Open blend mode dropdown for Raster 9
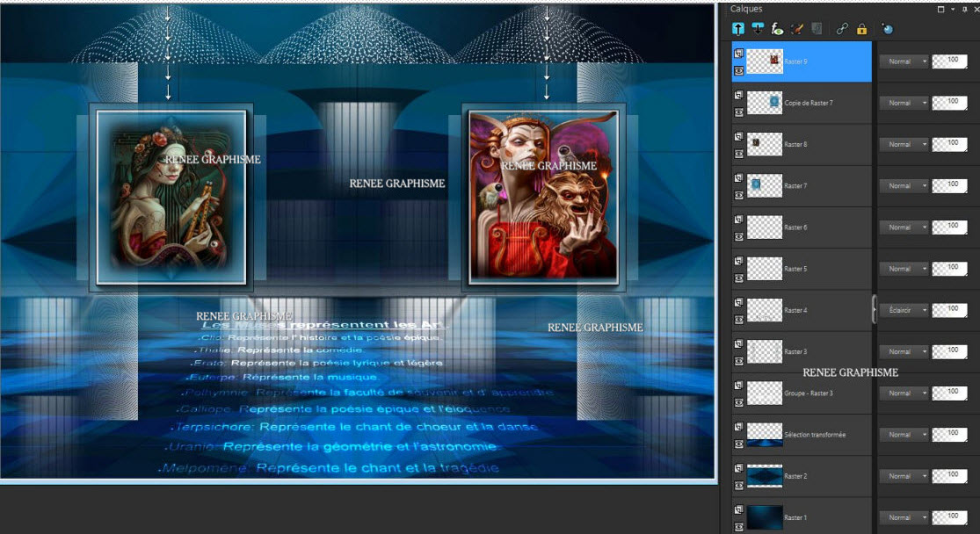 coord(904,61)
